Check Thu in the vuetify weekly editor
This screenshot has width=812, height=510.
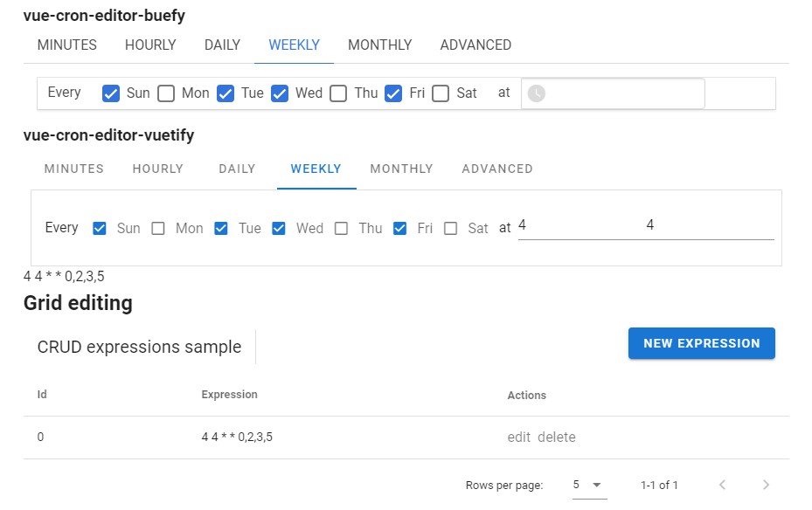pos(341,229)
